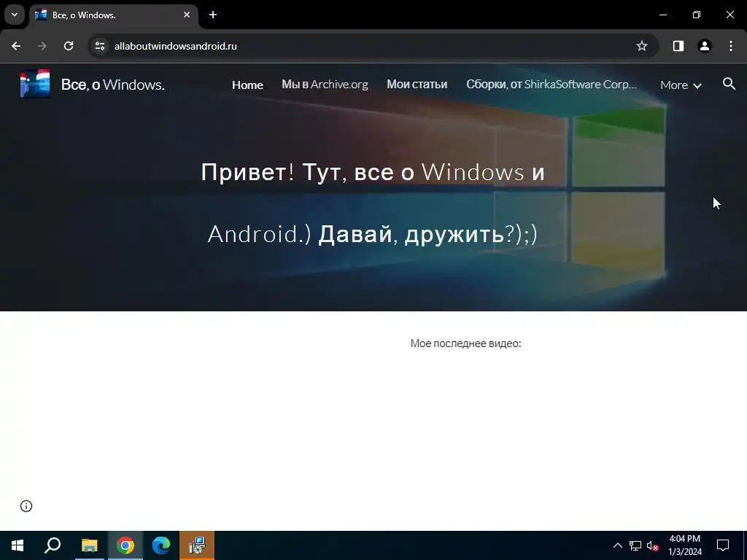The height and width of the screenshot is (560, 747).
Task: Open the tab search dropdown arrow
Action: tap(15, 15)
